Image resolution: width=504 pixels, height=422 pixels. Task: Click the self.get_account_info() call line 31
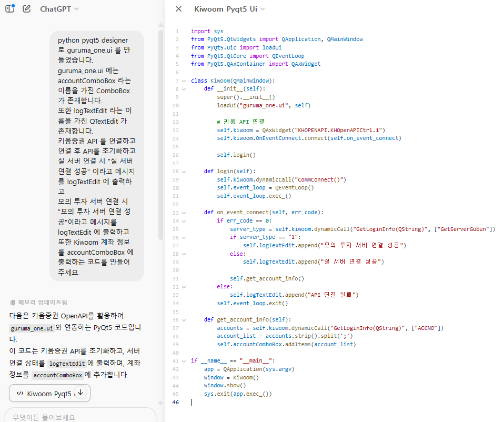coord(267,279)
